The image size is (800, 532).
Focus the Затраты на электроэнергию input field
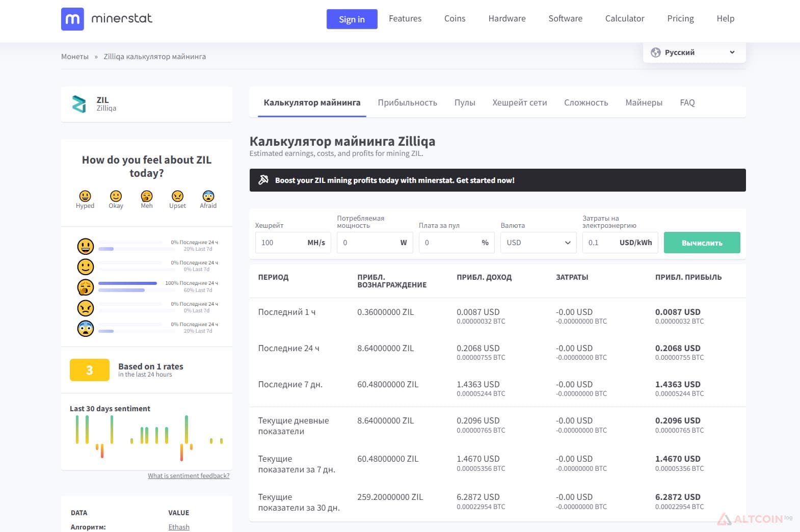(x=620, y=243)
